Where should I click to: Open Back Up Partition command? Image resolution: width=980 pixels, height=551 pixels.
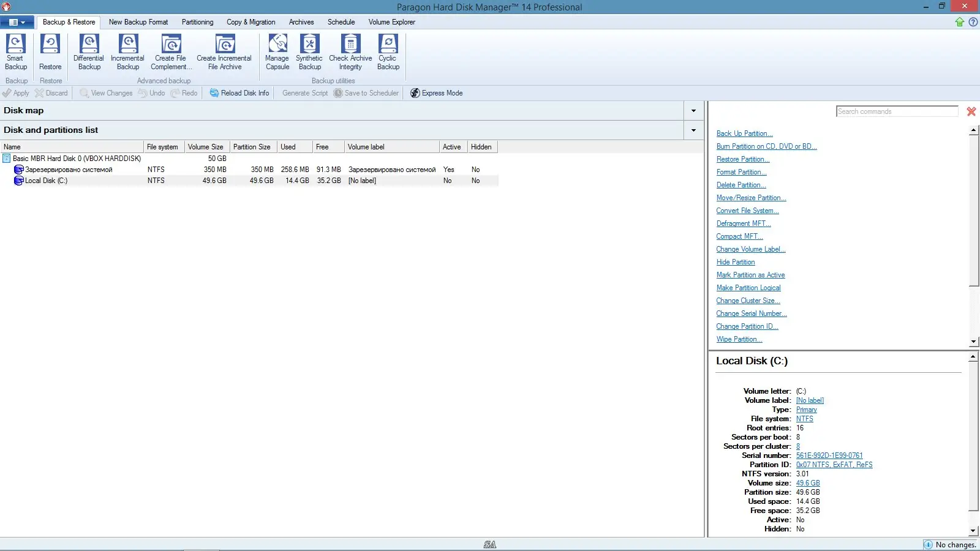point(744,133)
